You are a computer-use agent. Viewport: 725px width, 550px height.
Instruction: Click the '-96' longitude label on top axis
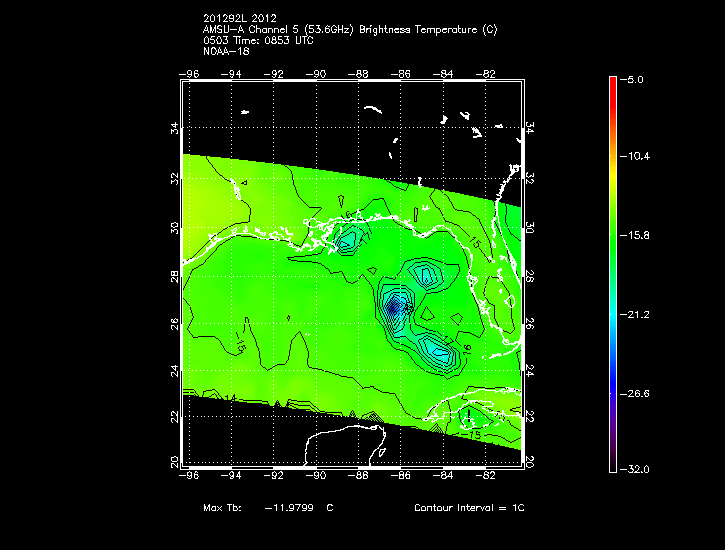click(x=189, y=74)
